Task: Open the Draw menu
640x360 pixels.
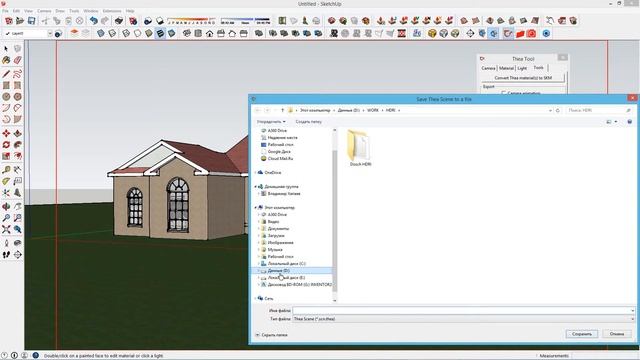Action: point(60,11)
